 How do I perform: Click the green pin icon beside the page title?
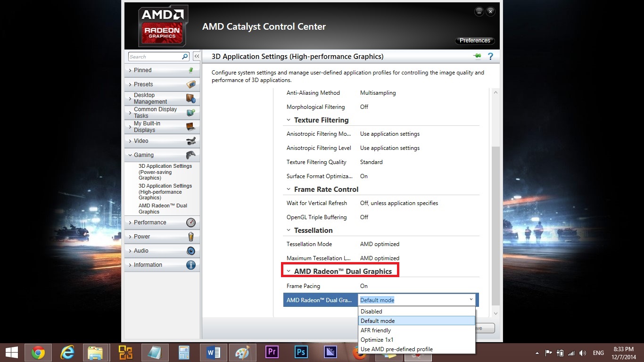tap(478, 57)
